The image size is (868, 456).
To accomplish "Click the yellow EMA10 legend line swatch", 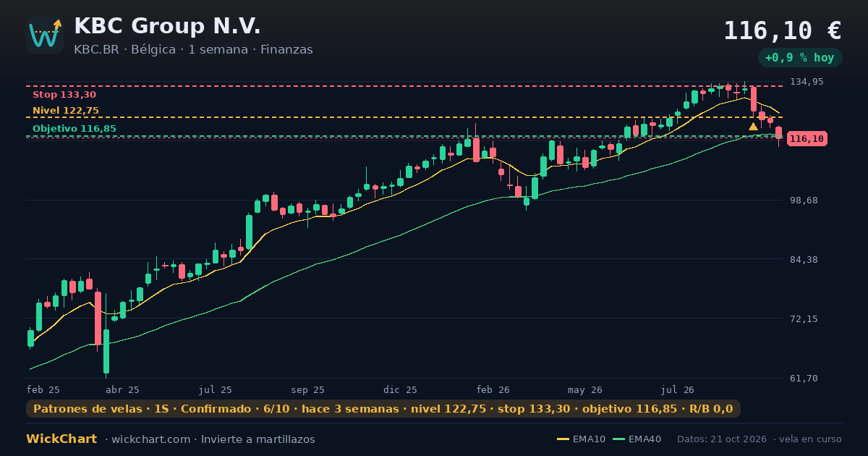I will 563,439.
